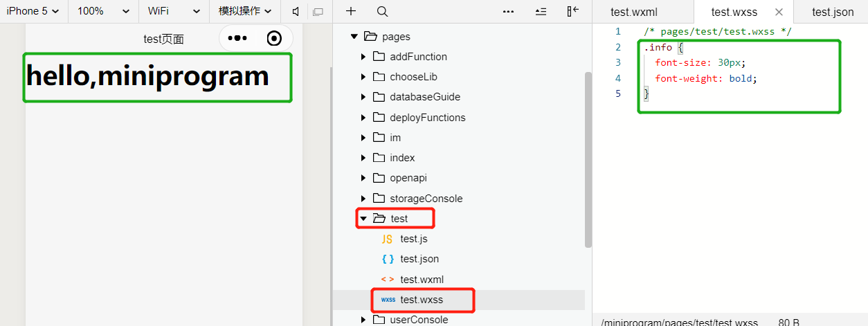The width and height of the screenshot is (868, 326).
Task: Open the iPhone 5 device dropdown
Action: [x=33, y=11]
